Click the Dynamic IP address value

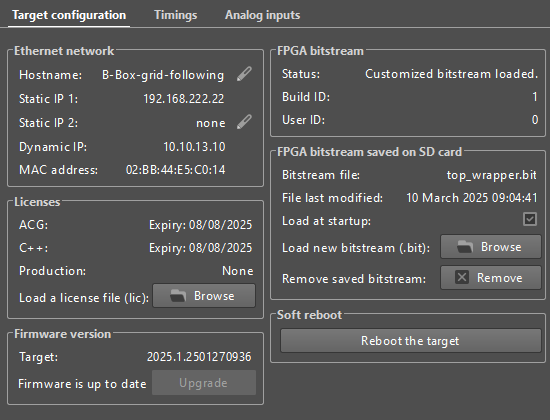194,147
